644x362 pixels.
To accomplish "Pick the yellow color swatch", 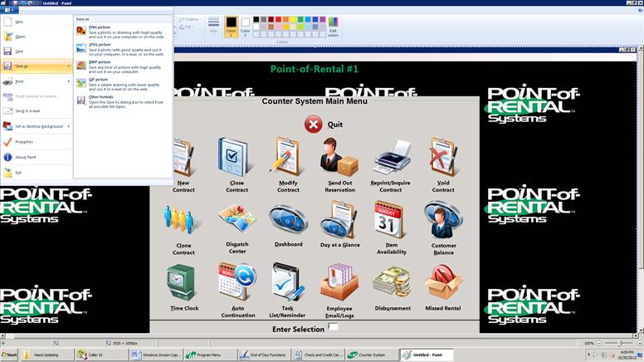I will [293, 19].
